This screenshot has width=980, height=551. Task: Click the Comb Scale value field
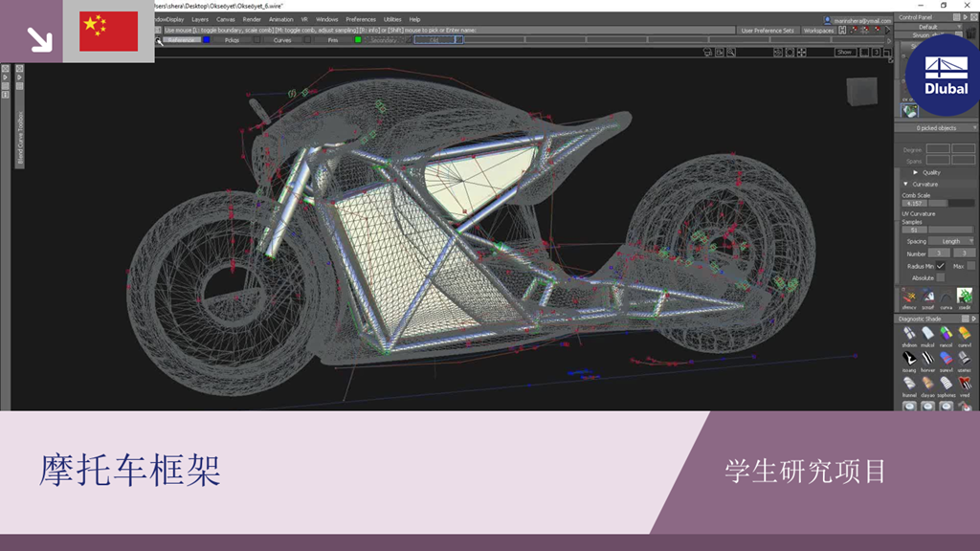click(914, 204)
